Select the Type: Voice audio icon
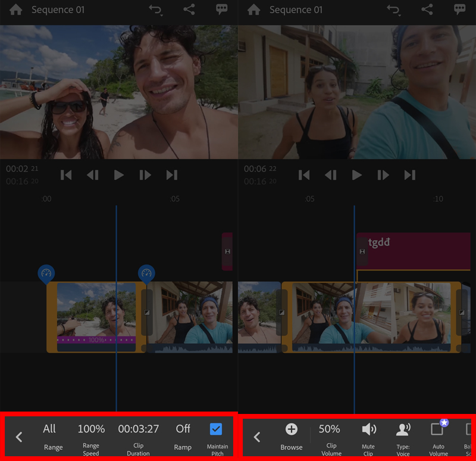This screenshot has width=476, height=461. (x=403, y=429)
